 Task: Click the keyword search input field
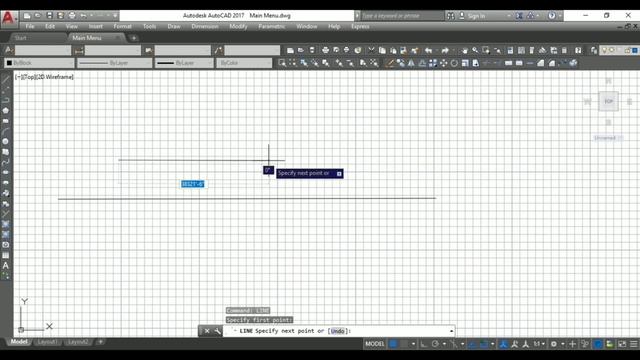[402, 16]
